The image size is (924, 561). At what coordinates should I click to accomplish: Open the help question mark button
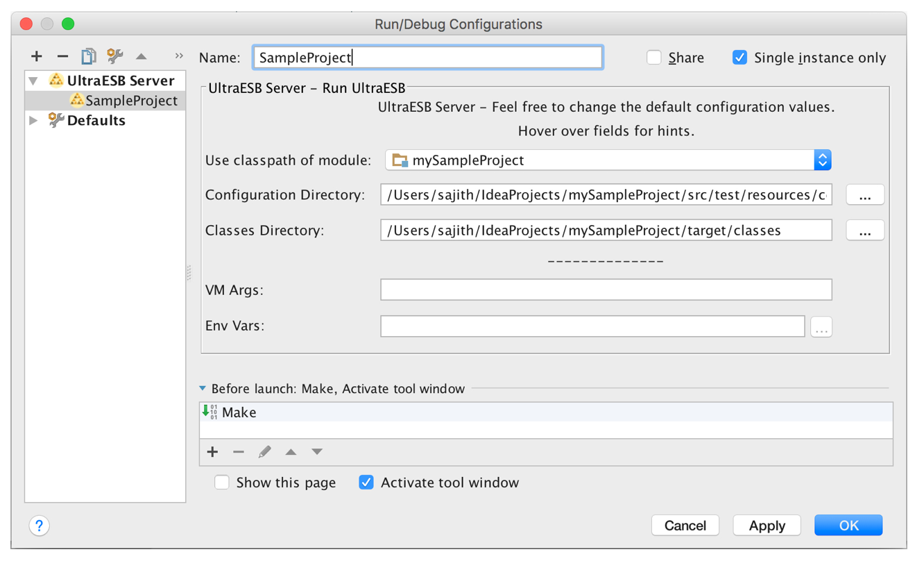[x=40, y=526]
